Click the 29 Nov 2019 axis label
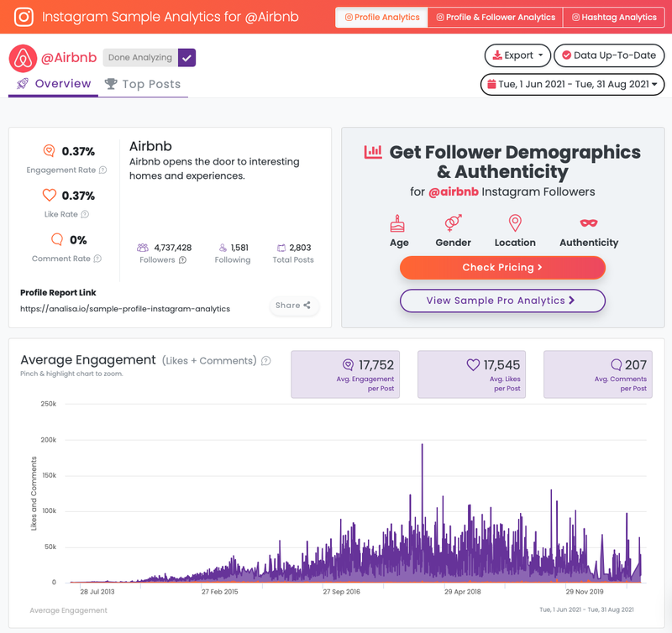Viewport: 672px width, 633px height. coord(585,592)
